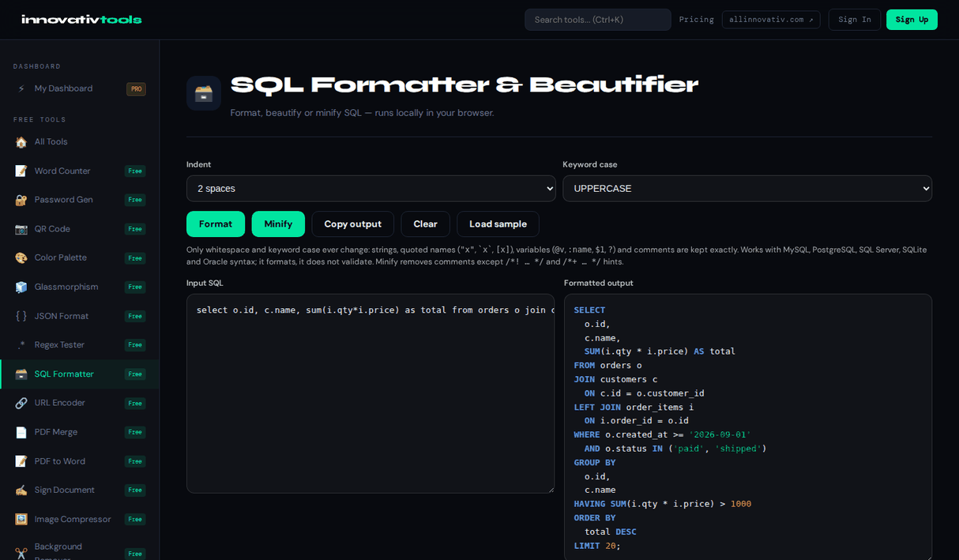Click the Free badge beside URL Encoder
Screen dimensions: 959x560
[x=135, y=403]
